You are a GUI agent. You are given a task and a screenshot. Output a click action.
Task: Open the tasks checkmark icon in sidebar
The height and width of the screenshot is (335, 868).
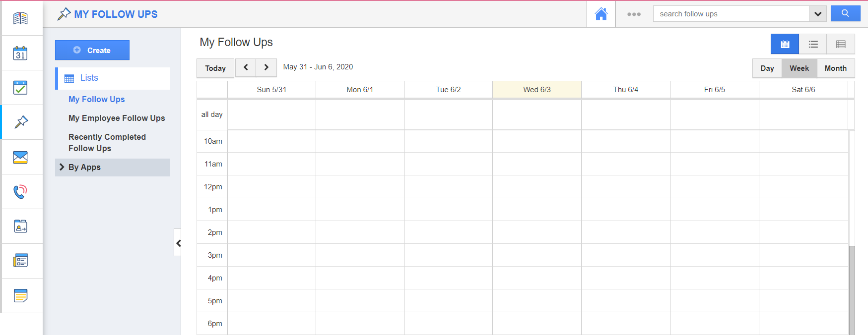point(20,88)
